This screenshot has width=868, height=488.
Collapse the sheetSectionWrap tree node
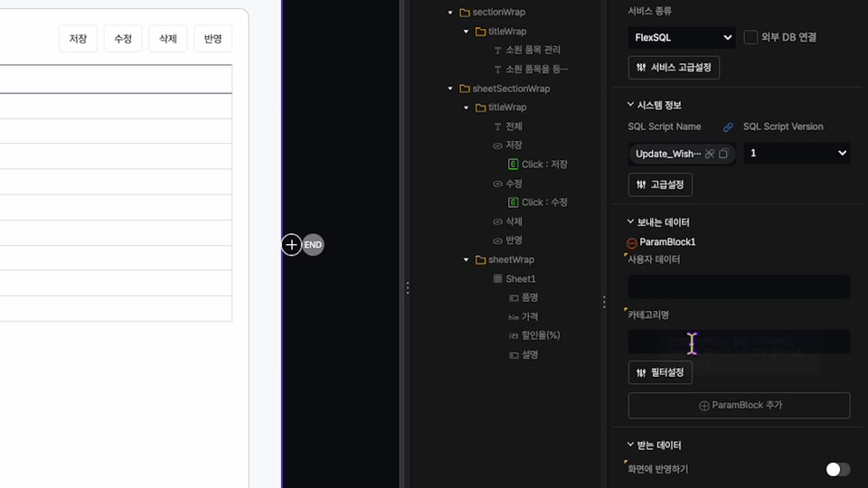(450, 89)
